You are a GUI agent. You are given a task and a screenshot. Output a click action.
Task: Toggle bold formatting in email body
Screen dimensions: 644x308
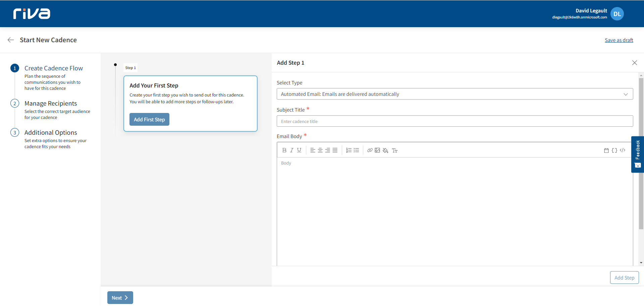point(284,150)
